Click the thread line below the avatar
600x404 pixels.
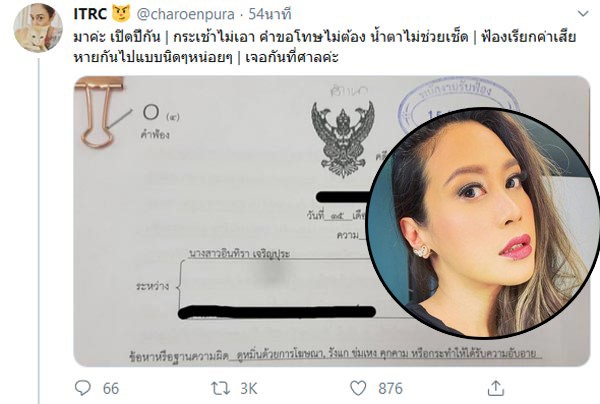coord(38,231)
